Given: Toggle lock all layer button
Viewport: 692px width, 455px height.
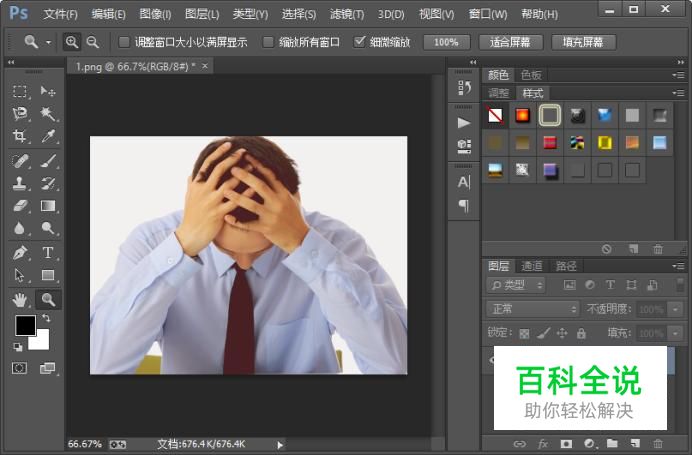Looking at the screenshot, I should 581,333.
